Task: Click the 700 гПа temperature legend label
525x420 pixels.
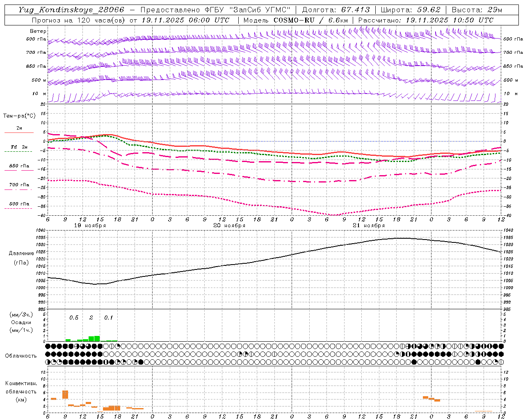Action: [x=19, y=185]
